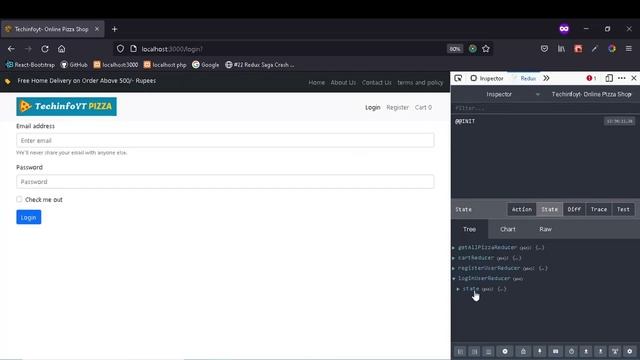Open the Inspector monitor dropdown
This screenshot has height=360, width=640.
(x=499, y=94)
